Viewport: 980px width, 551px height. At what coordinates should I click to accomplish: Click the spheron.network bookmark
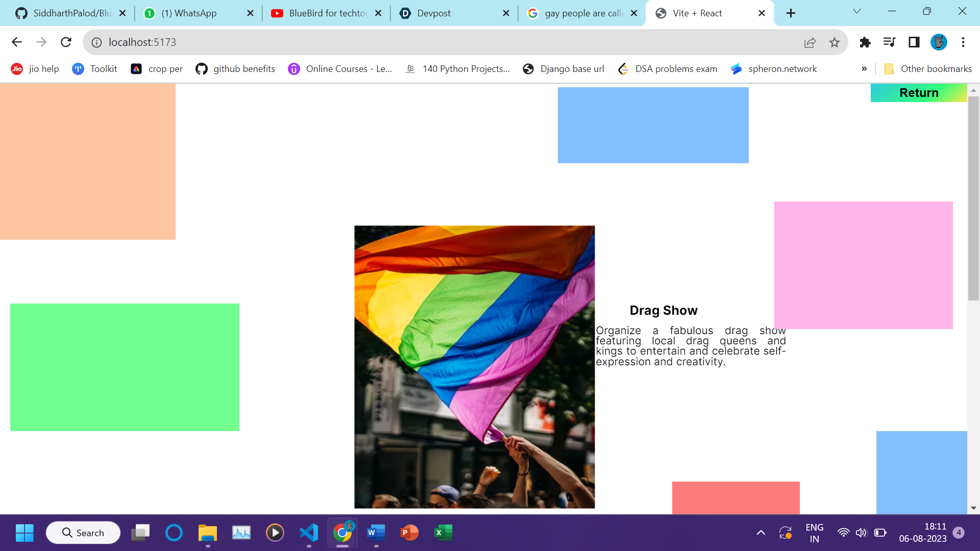tap(781, 68)
